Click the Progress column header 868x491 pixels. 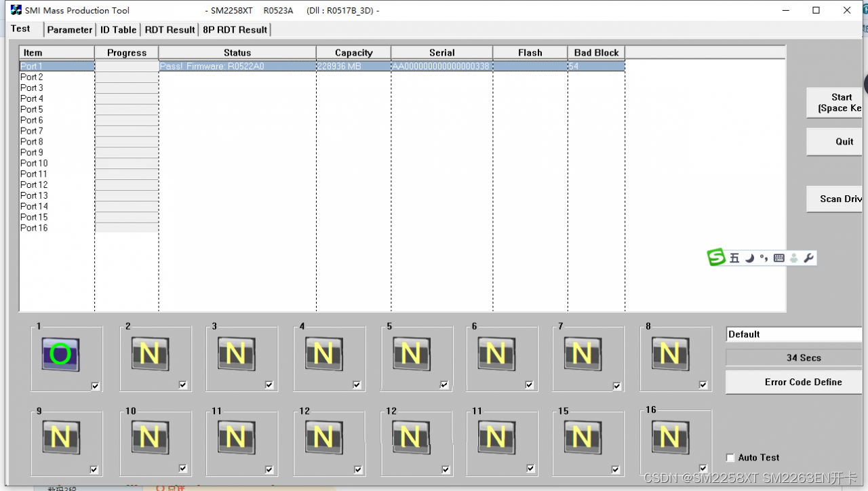click(127, 53)
